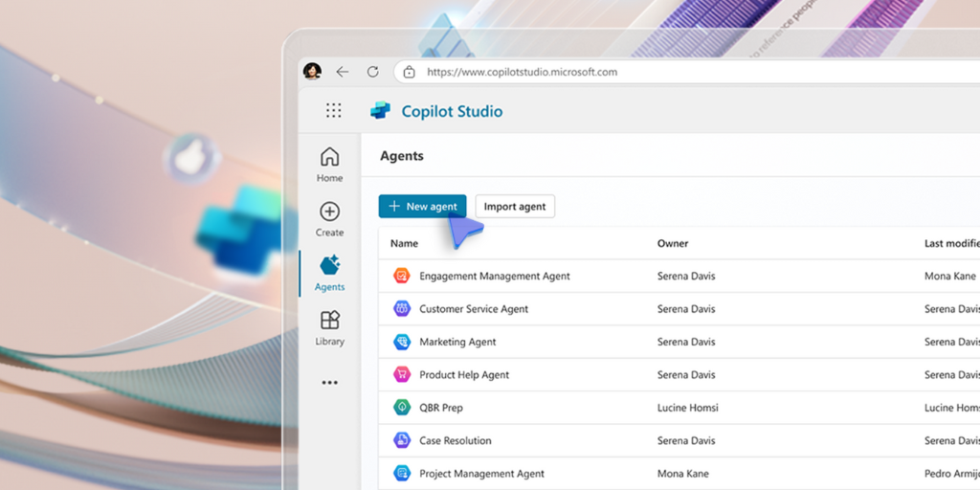Sort the list by Owner column header
This screenshot has width=980, height=490.
(672, 243)
